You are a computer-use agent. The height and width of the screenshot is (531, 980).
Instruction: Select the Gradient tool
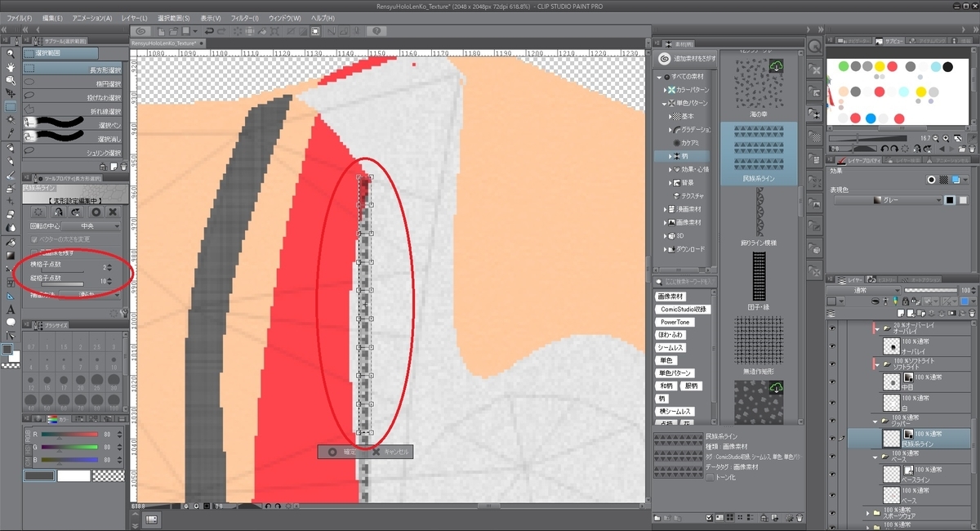11,255
